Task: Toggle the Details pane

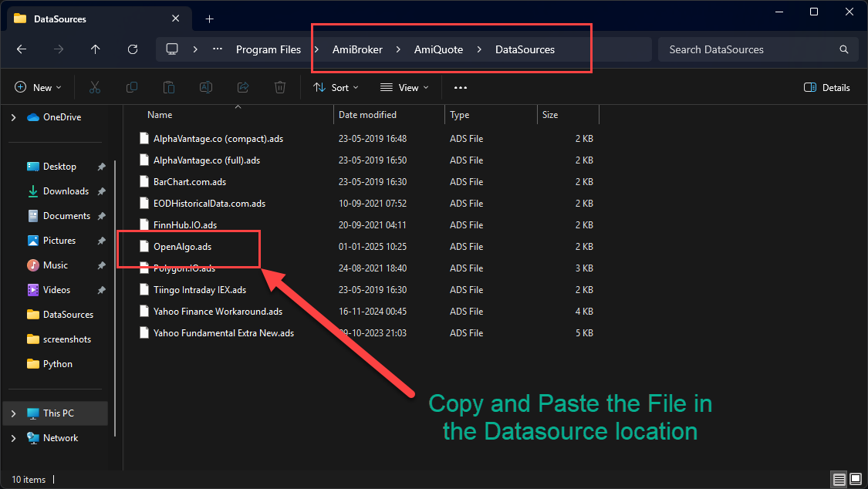Action: click(827, 87)
